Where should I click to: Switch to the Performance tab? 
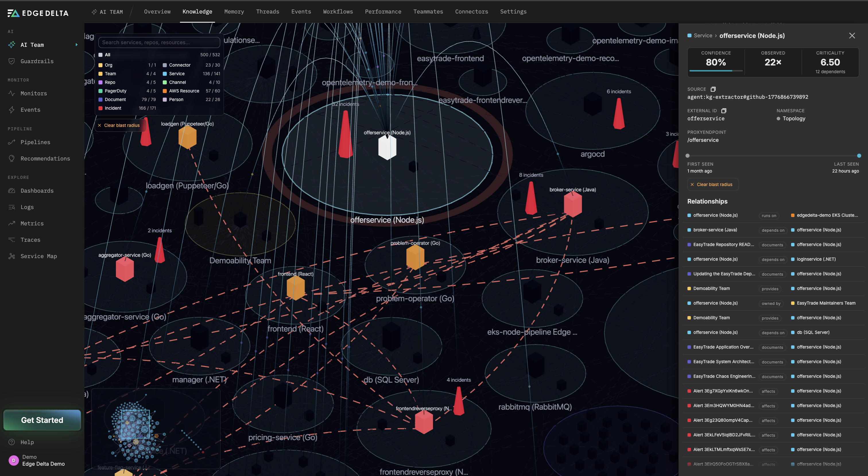(x=383, y=11)
